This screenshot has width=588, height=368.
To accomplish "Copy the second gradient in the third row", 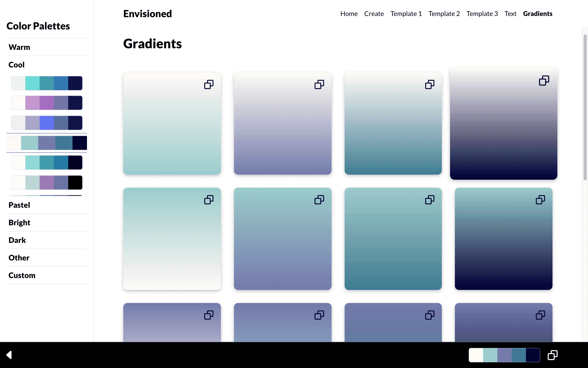I will (x=319, y=315).
